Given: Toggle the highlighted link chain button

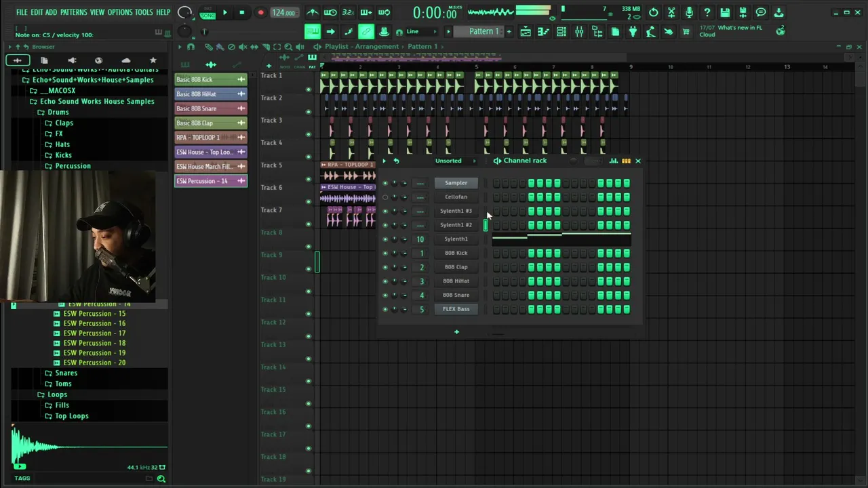Looking at the screenshot, I should coord(366,31).
